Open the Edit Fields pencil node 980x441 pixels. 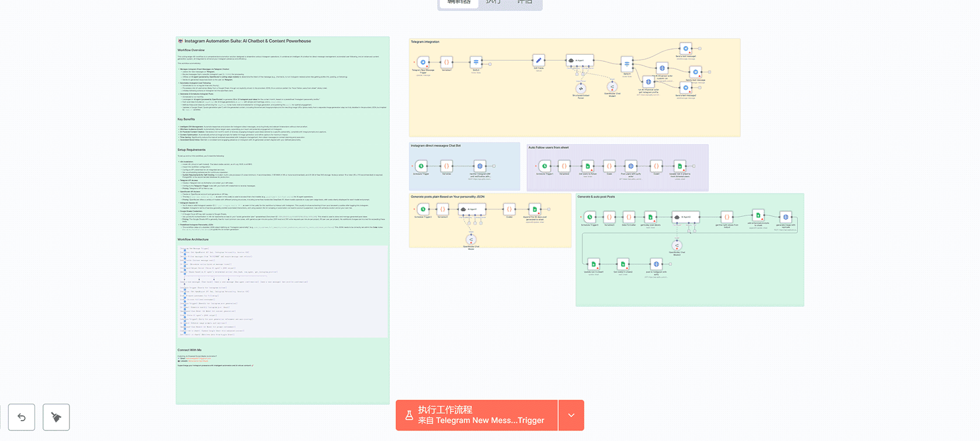click(x=538, y=61)
